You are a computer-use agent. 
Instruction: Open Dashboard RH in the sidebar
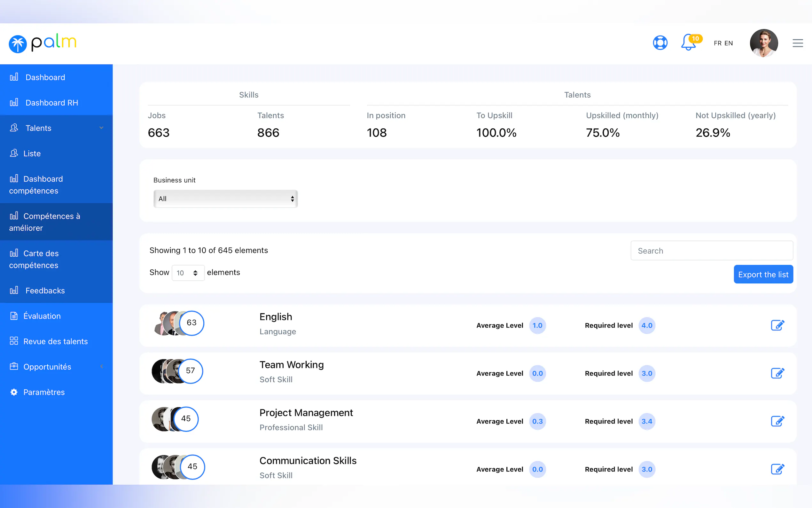tap(51, 103)
